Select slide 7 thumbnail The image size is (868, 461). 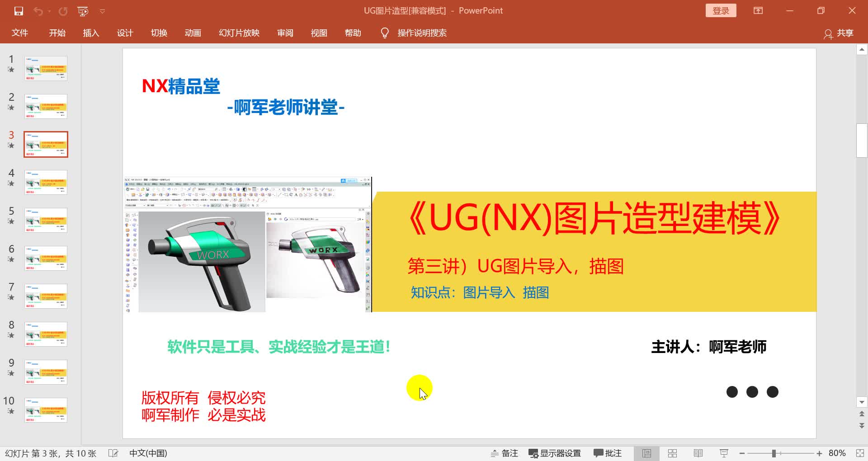46,296
